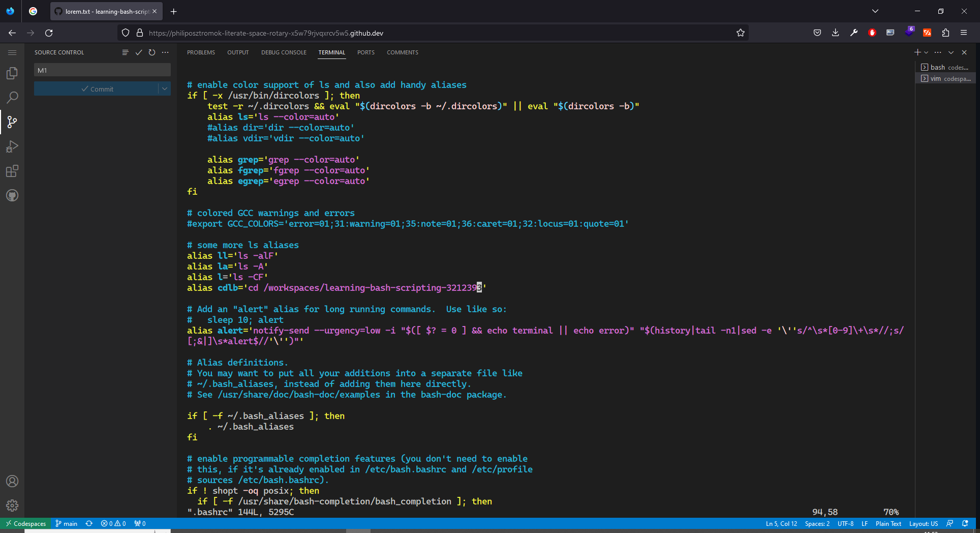The height and width of the screenshot is (533, 980).
Task: Select the Source Control activity bar icon
Action: 12,122
